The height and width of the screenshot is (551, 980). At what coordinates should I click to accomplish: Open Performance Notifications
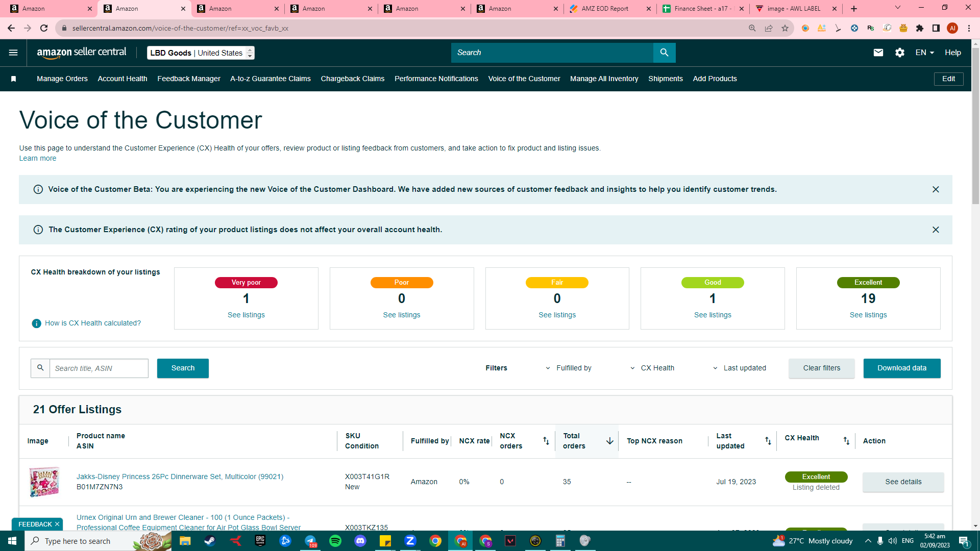436,79
